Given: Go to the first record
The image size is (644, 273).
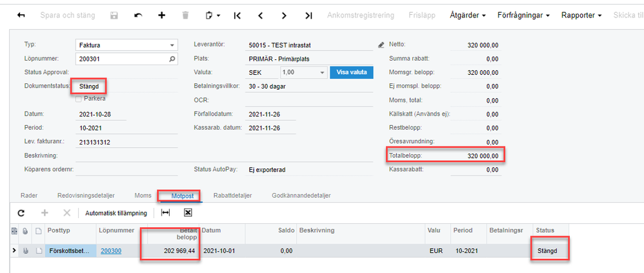Looking at the screenshot, I should coord(237,15).
